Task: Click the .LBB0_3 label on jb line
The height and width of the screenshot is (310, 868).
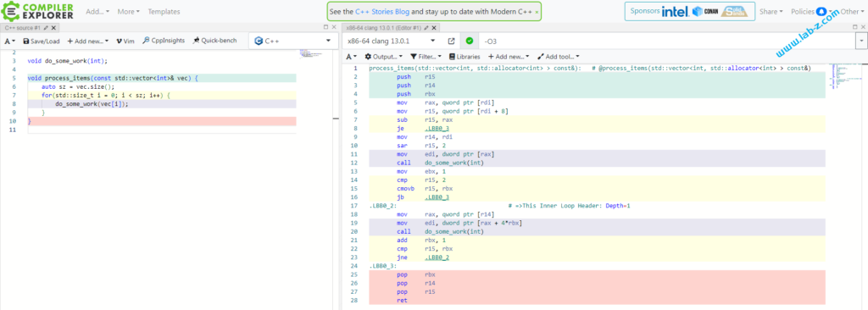Action: tap(437, 197)
